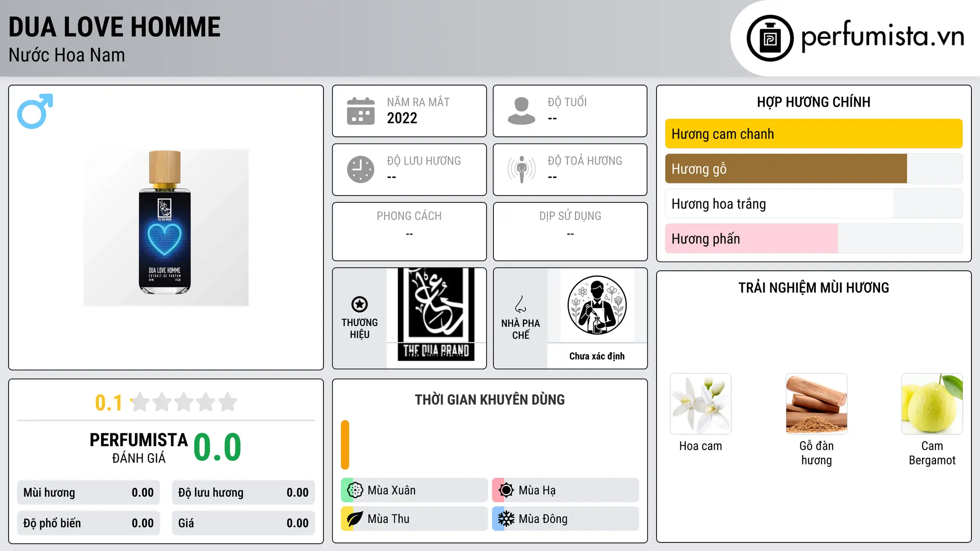
Task: Click the snowflake icon for Mùa Đông
Action: (x=506, y=519)
